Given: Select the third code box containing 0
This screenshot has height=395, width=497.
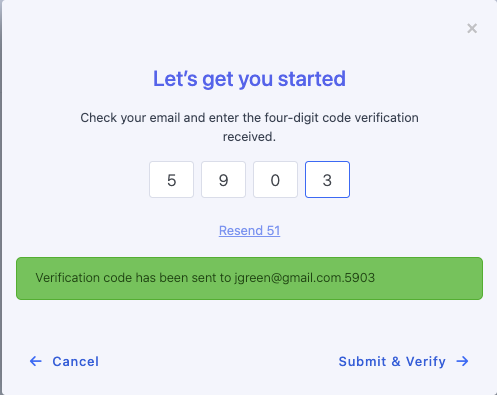Looking at the screenshot, I should [275, 180].
